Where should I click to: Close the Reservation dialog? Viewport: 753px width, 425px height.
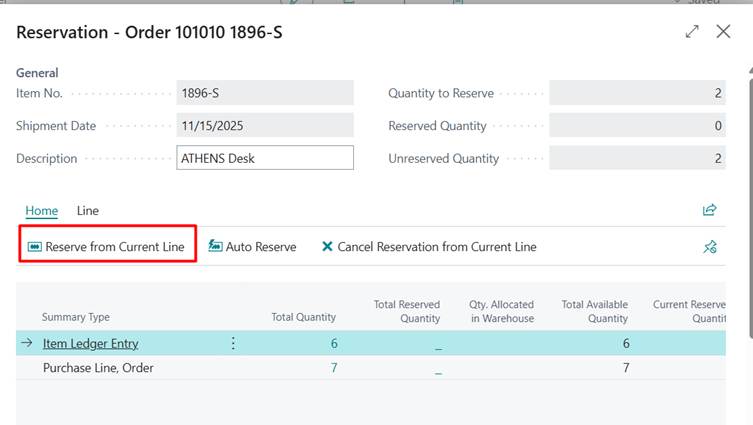[x=724, y=32]
